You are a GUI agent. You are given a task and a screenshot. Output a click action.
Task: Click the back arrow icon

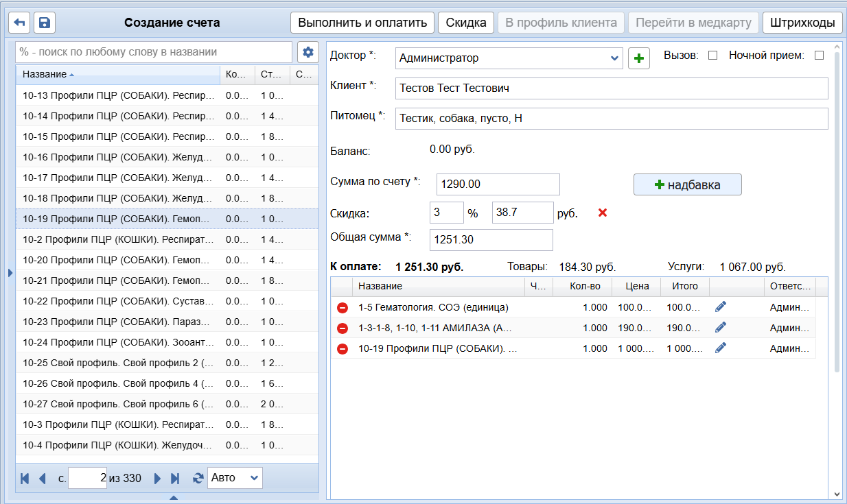[x=19, y=23]
